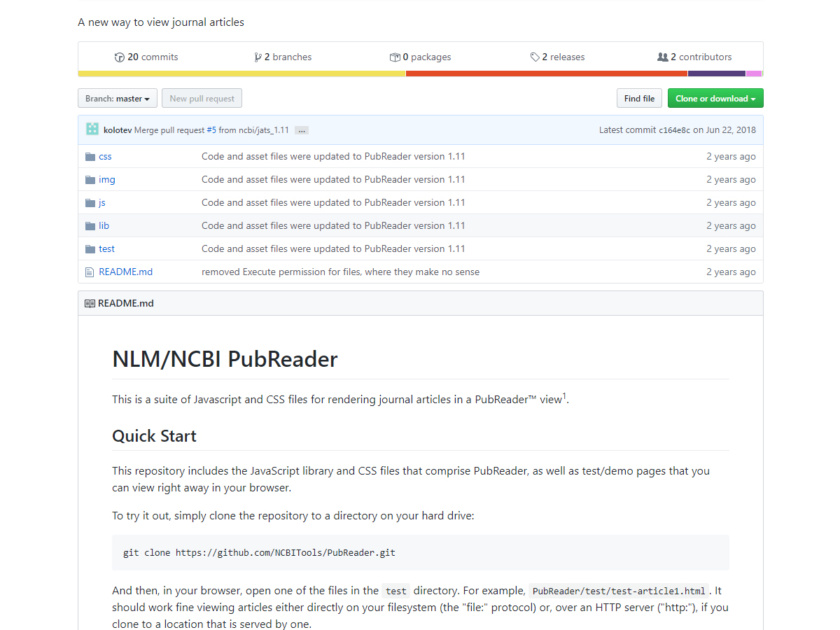Open the latest commit hash c164e8c
The image size is (840, 630).
[x=674, y=130]
